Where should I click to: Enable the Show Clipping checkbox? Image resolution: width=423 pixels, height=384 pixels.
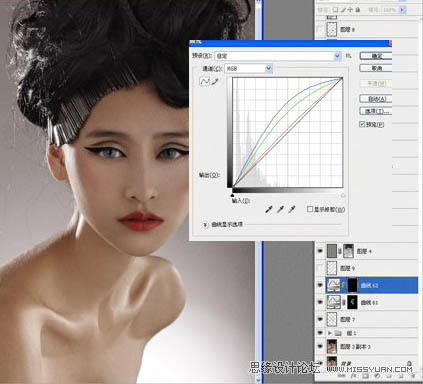tap(310, 209)
